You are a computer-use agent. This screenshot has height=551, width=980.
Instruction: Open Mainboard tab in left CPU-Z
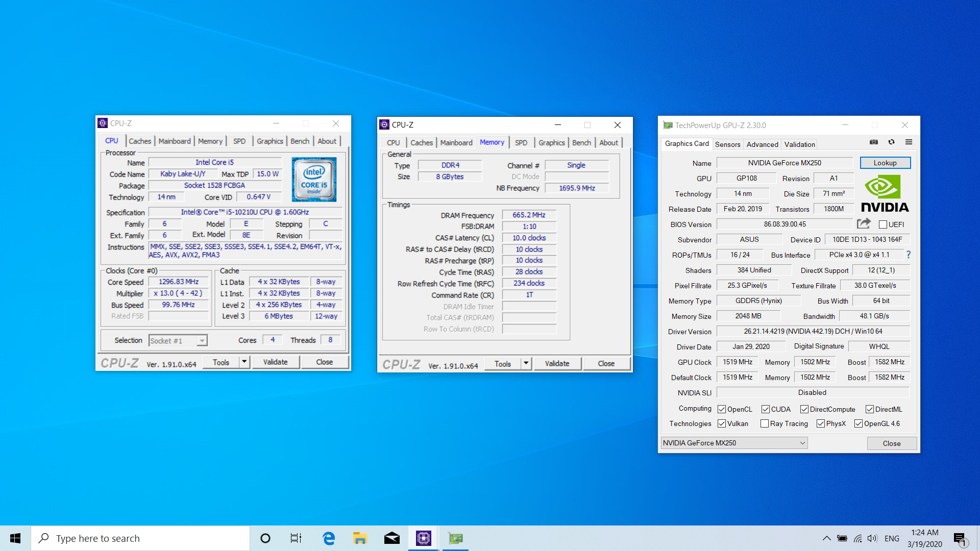pos(175,141)
